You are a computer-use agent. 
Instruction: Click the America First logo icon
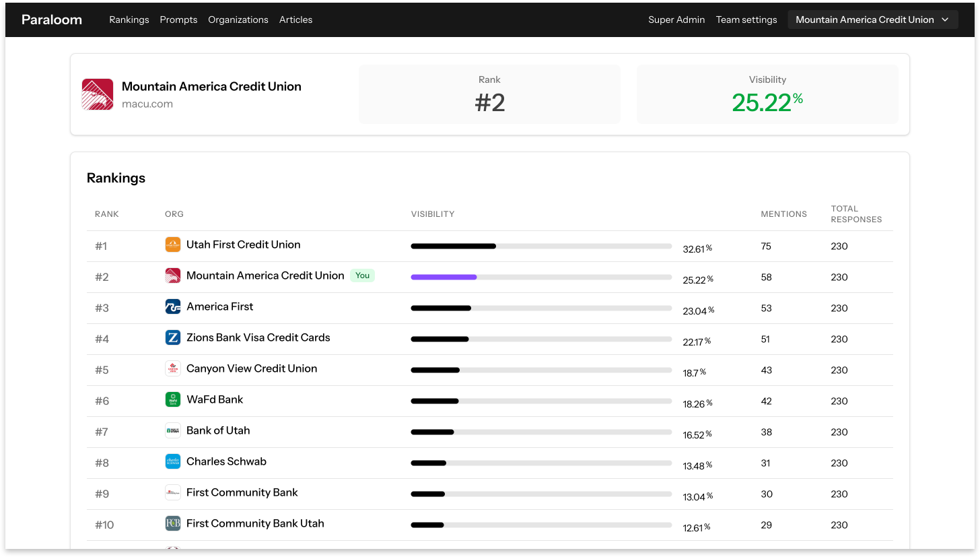click(x=173, y=306)
